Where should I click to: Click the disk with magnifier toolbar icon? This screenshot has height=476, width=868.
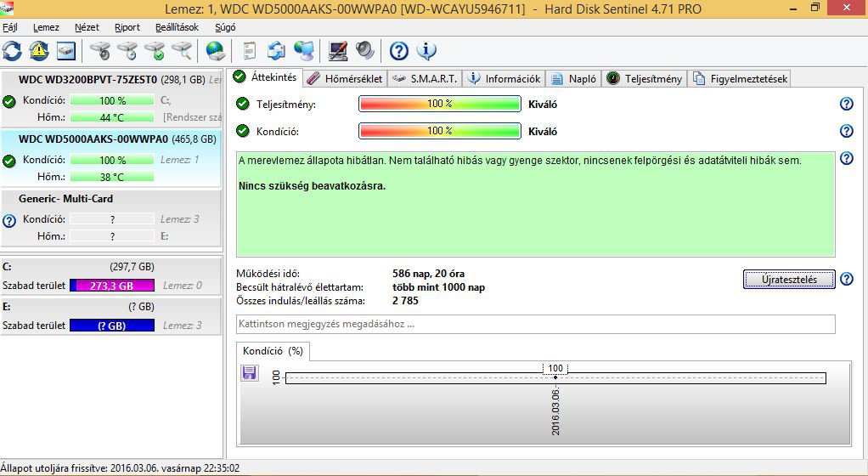182,51
